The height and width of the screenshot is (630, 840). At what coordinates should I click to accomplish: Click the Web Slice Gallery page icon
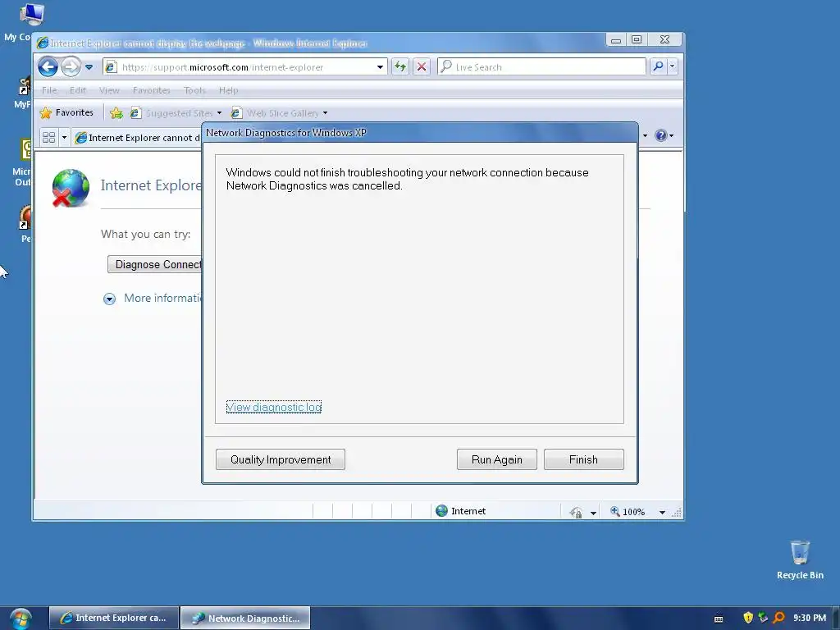[x=235, y=113]
